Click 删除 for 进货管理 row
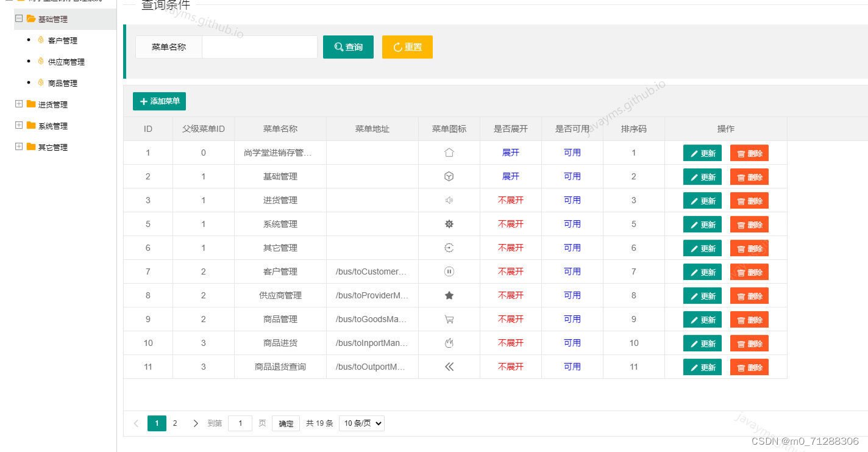Image resolution: width=868 pixels, height=452 pixels. pos(749,201)
